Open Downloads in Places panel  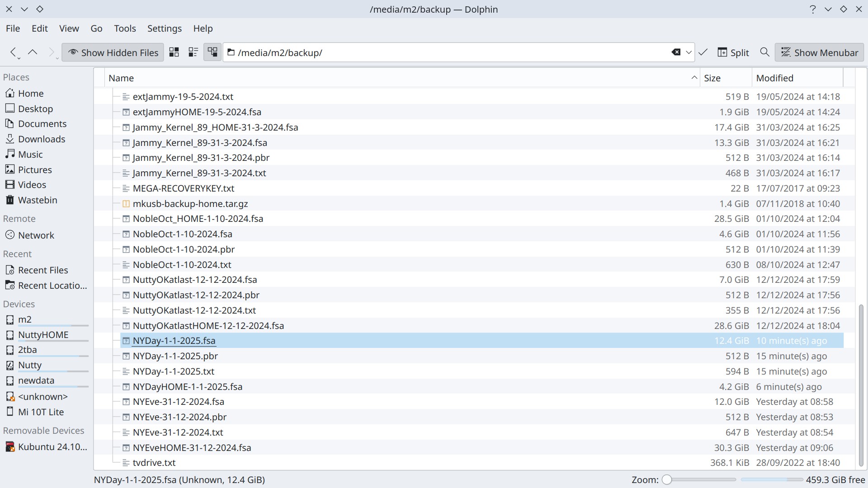click(42, 139)
